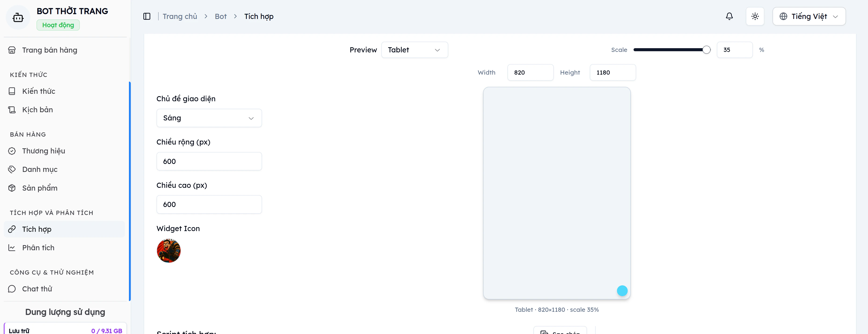Image resolution: width=868 pixels, height=334 pixels.
Task: Click the Width input showing 820
Action: pyautogui.click(x=530, y=72)
